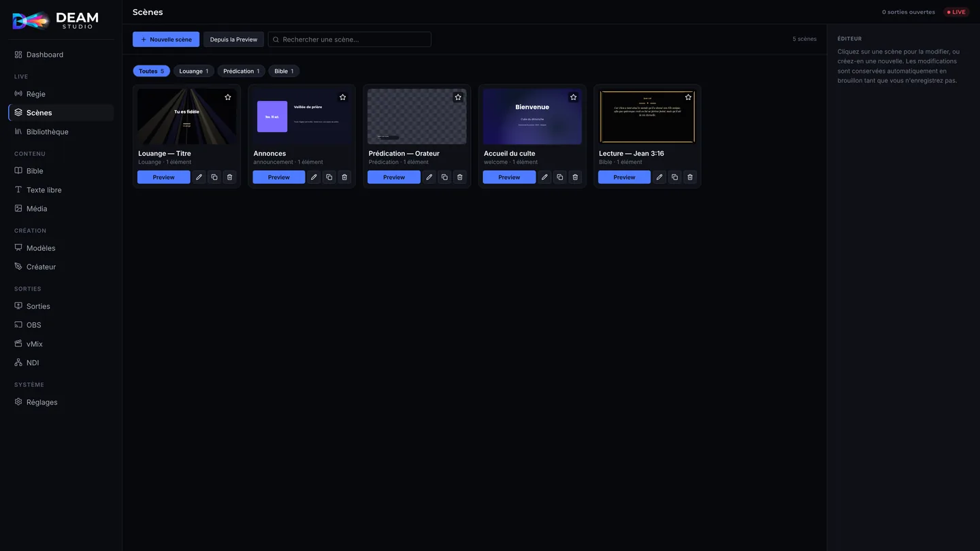Toggle favorite star on Prédication — Orateur
Image resolution: width=980 pixels, height=551 pixels.
(x=458, y=97)
